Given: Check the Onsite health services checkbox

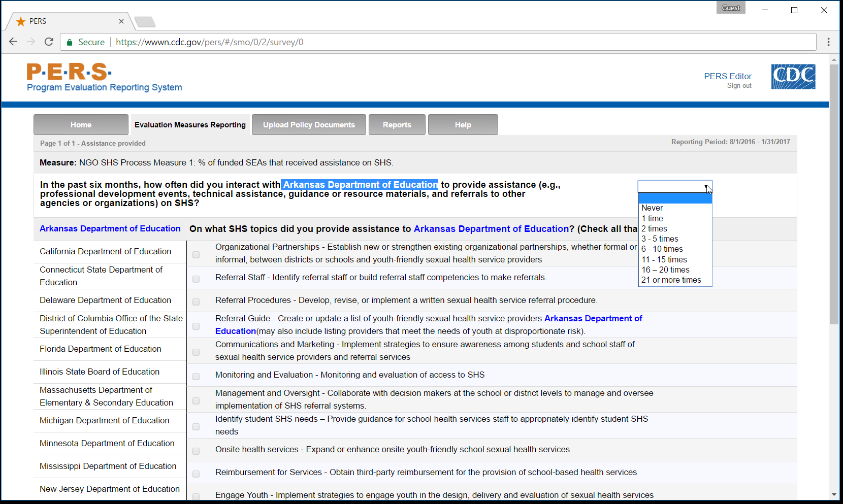Looking at the screenshot, I should coord(196,451).
